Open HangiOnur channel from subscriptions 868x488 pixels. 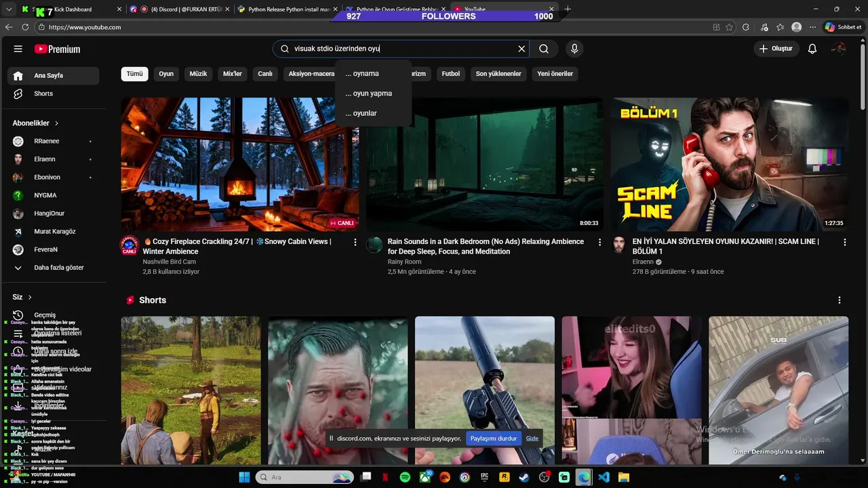pyautogui.click(x=54, y=213)
